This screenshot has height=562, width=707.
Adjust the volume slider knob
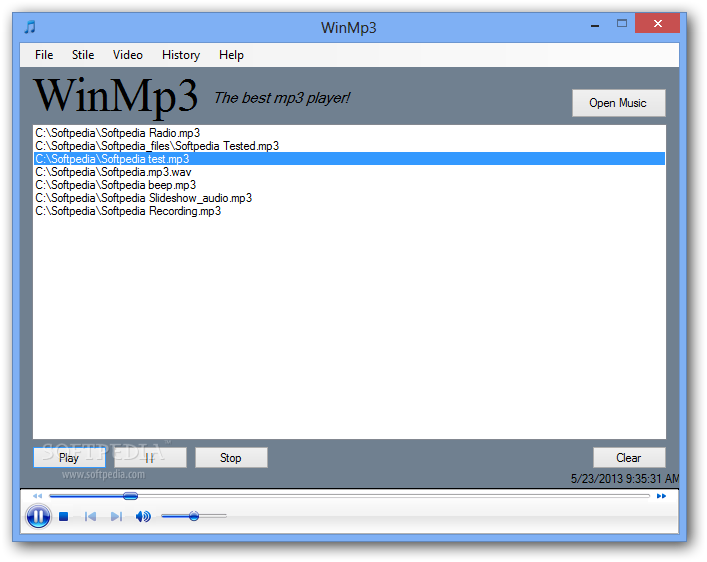194,516
